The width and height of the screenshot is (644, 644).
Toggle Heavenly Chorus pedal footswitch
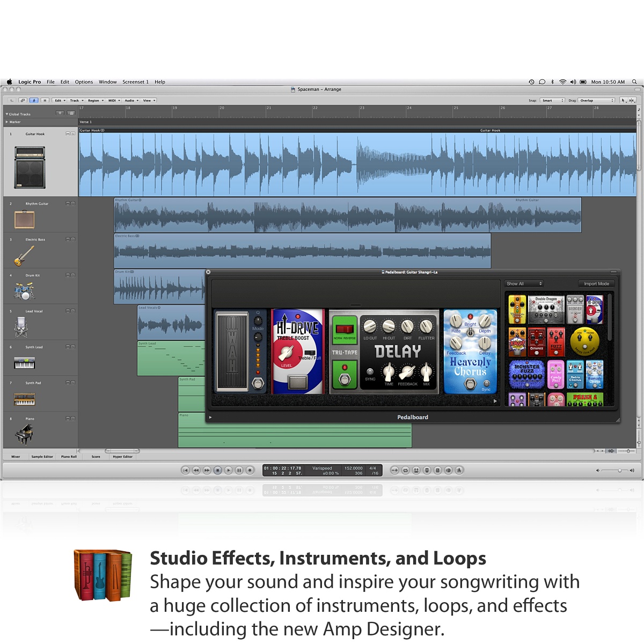tap(470, 384)
